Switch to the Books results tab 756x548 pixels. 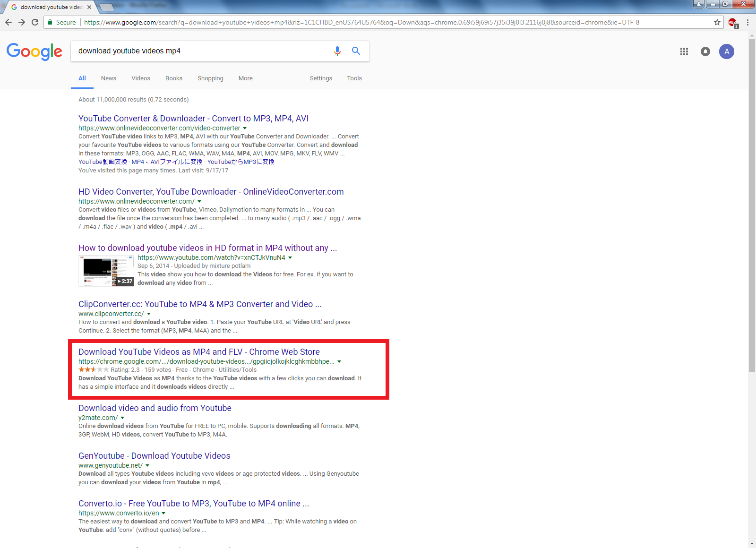pyautogui.click(x=174, y=78)
